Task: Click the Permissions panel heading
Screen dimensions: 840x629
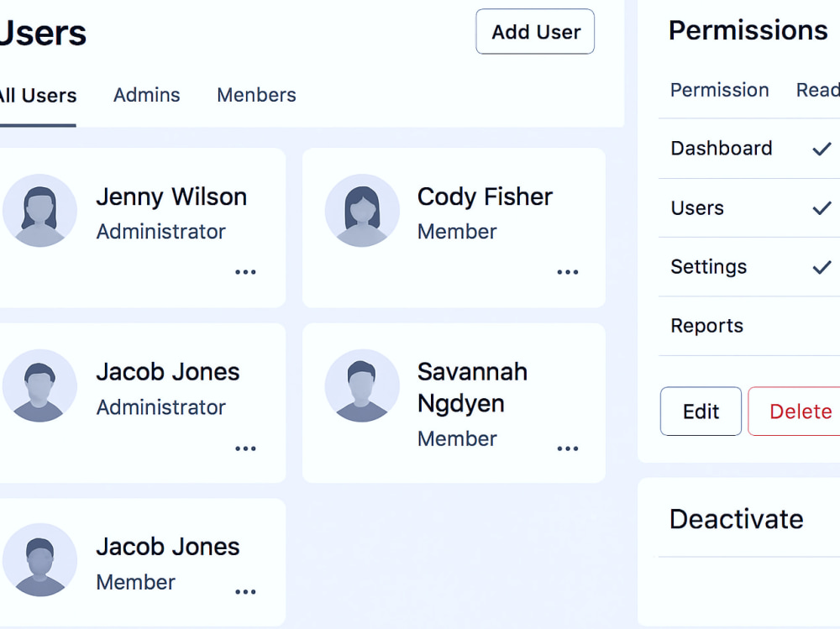Action: [x=748, y=30]
